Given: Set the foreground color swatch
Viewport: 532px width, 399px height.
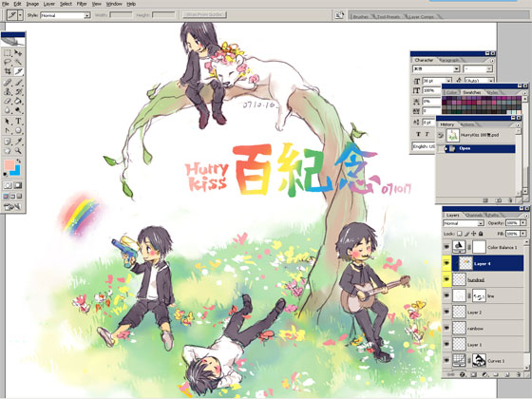Looking at the screenshot, I should click(9, 165).
